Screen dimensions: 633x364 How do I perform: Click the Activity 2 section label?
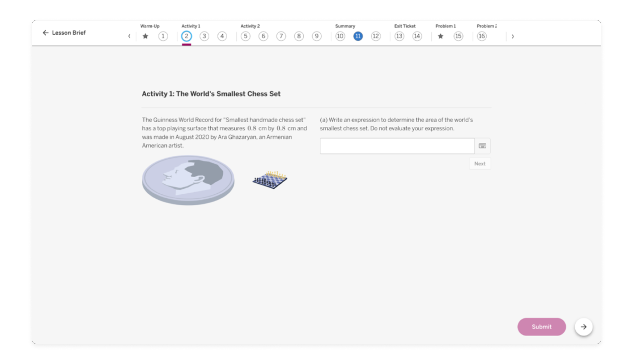(250, 26)
